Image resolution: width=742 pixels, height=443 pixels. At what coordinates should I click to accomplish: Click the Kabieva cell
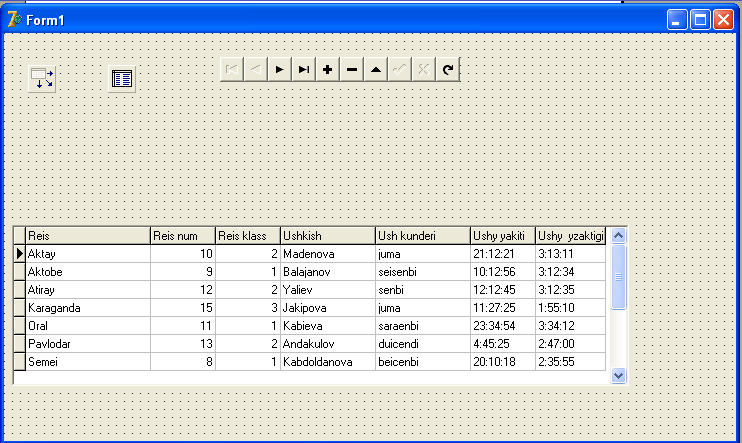tap(328, 326)
